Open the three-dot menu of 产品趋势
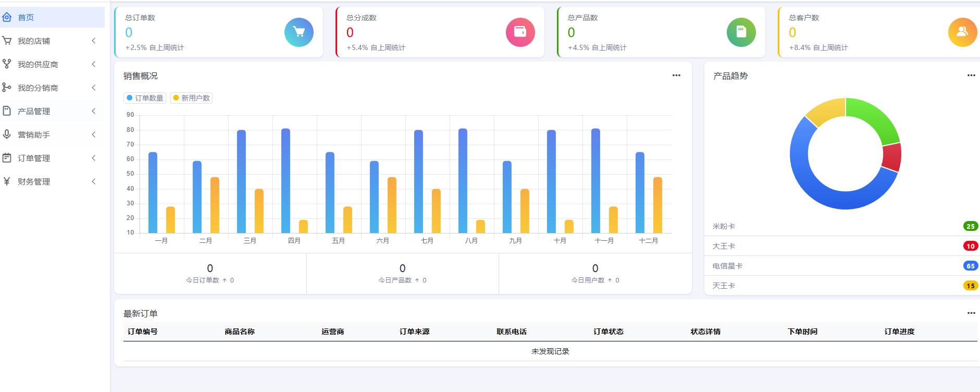980x392 pixels. 971,75
